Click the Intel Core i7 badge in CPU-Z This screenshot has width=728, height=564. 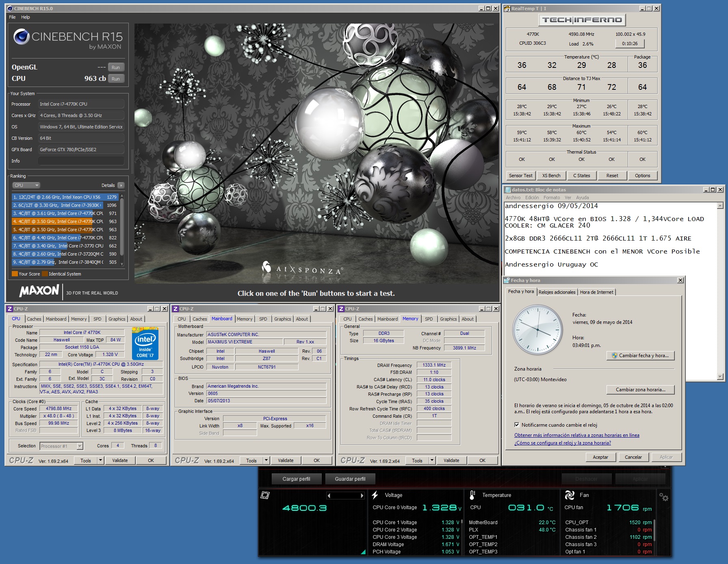click(145, 344)
